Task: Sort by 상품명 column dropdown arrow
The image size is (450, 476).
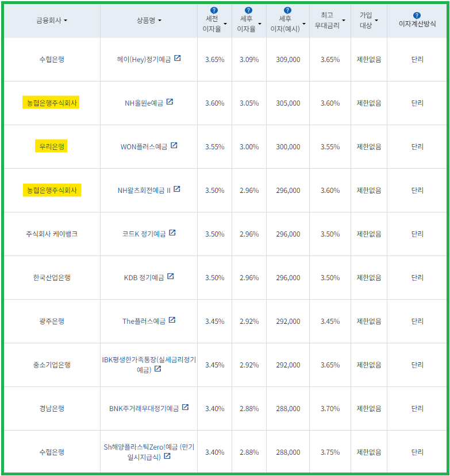Action: pos(160,21)
